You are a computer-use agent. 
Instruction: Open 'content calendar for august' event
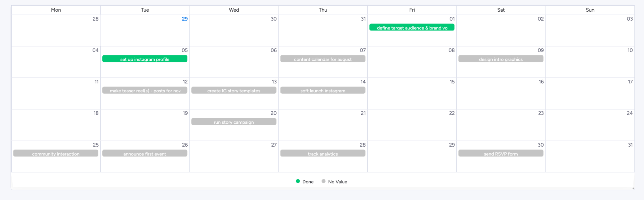[x=322, y=59]
